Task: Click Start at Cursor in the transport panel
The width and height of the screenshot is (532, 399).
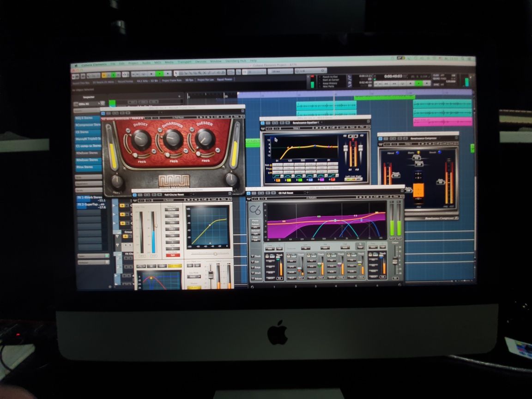Action: coord(331,80)
